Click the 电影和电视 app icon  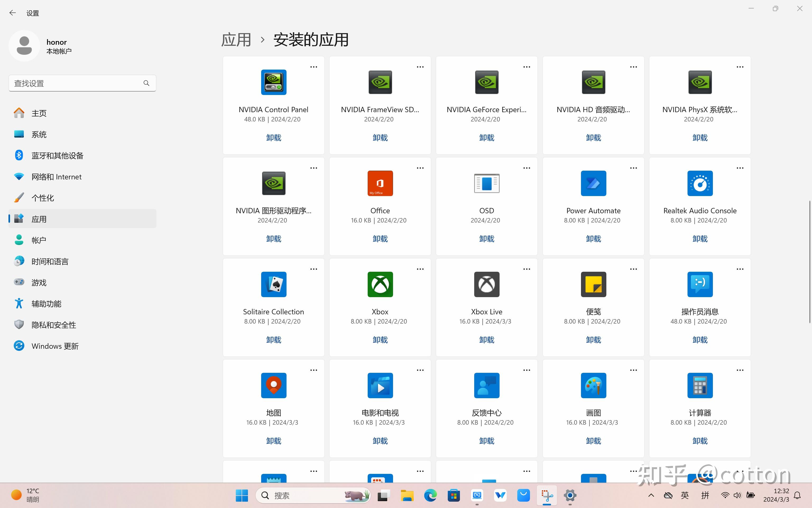tap(380, 385)
